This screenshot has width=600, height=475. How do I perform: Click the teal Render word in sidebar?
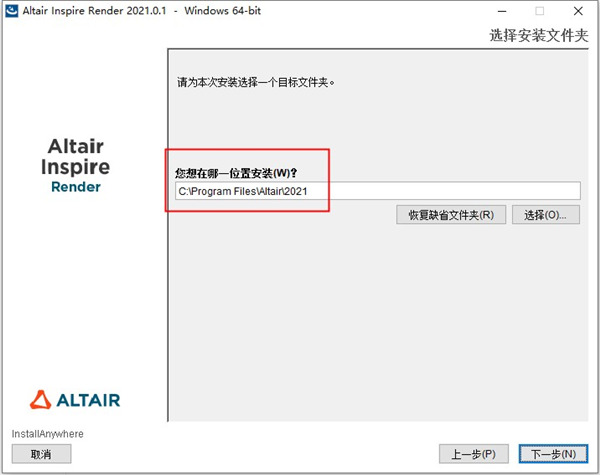(76, 186)
